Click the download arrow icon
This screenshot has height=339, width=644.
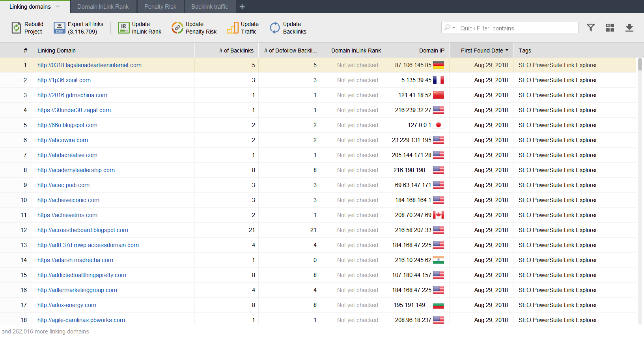[629, 28]
